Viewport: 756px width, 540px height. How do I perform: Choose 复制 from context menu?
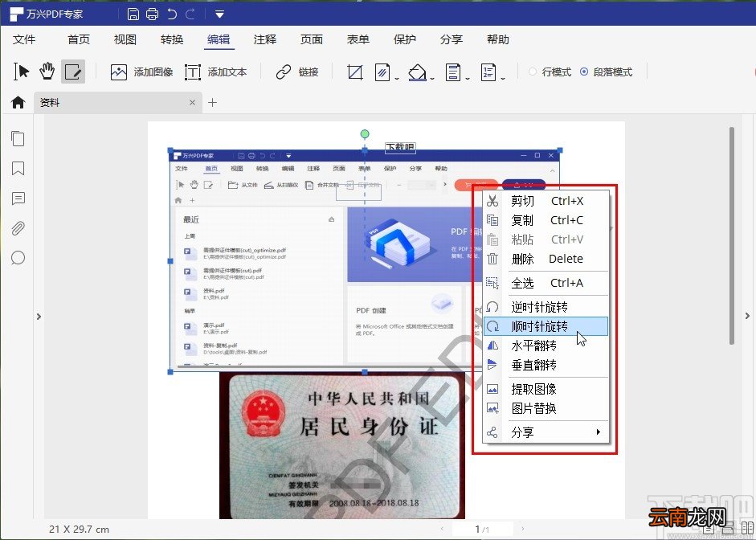click(546, 220)
